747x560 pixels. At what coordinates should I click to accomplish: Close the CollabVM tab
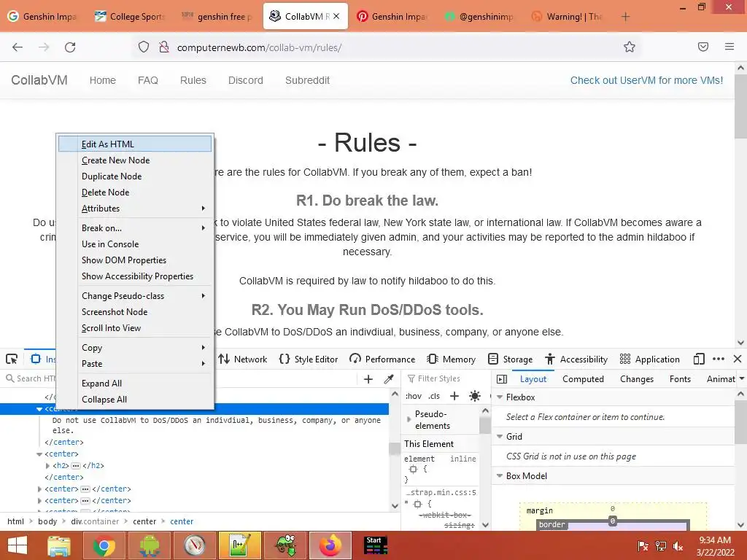336,16
